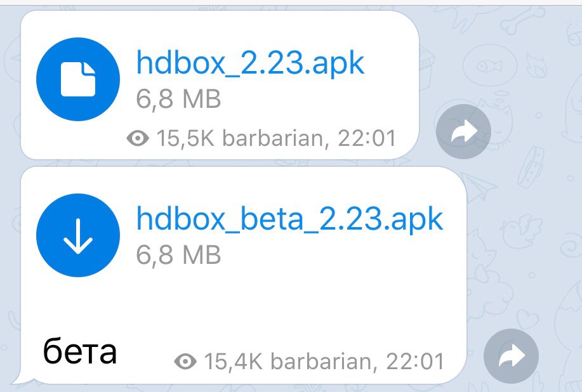Select the бета caption text
The height and width of the screenshot is (392, 582).
pos(80,351)
